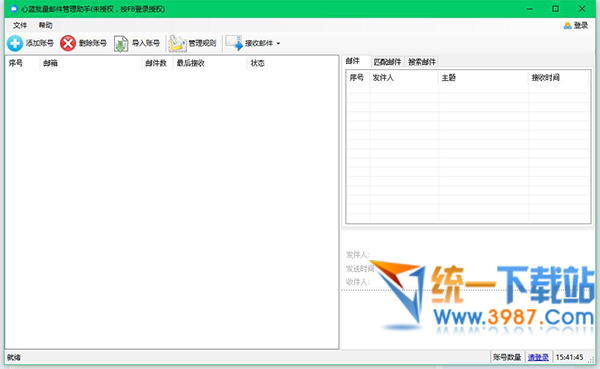Click the Import Account document icon
The width and height of the screenshot is (600, 369).
coord(121,43)
